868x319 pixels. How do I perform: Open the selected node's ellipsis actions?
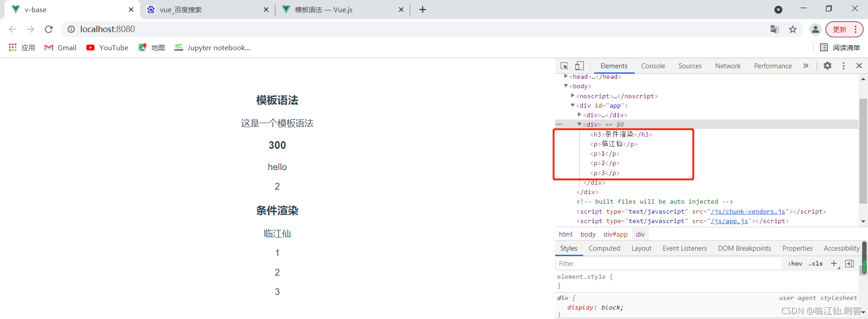(x=559, y=124)
